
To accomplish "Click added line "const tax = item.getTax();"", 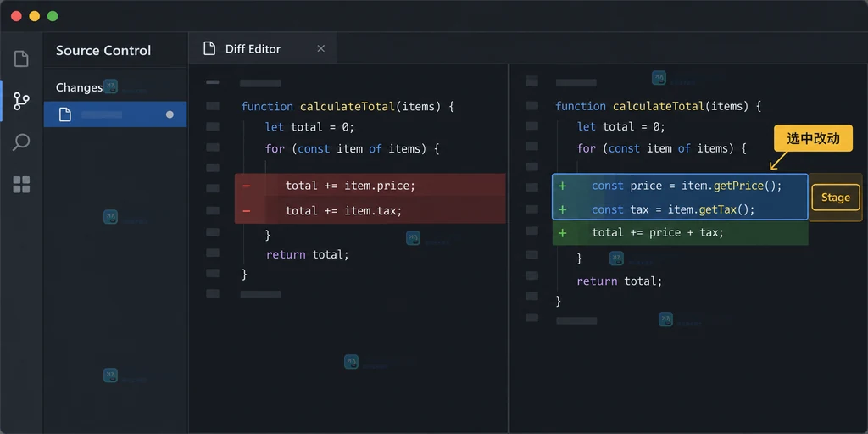I will [x=680, y=210].
